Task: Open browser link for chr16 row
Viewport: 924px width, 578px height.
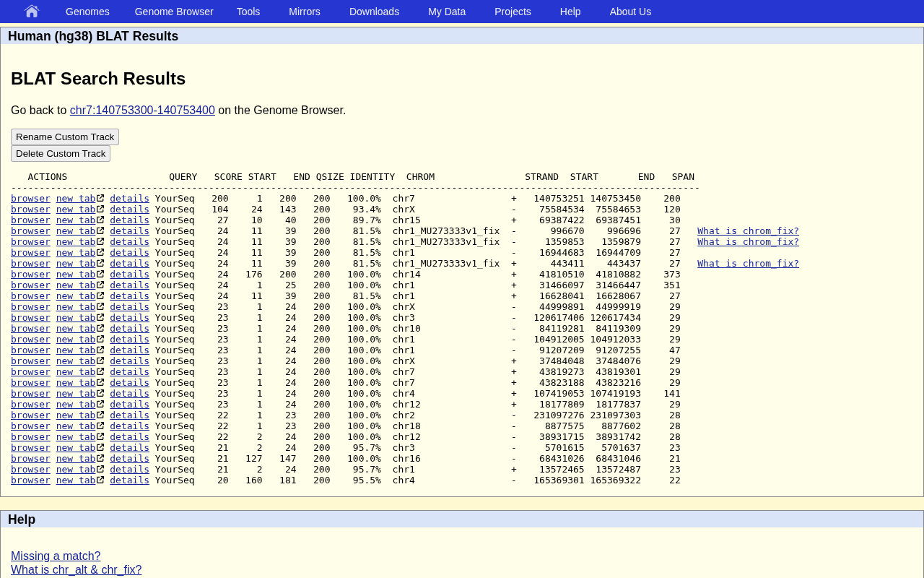Action: coord(30,459)
